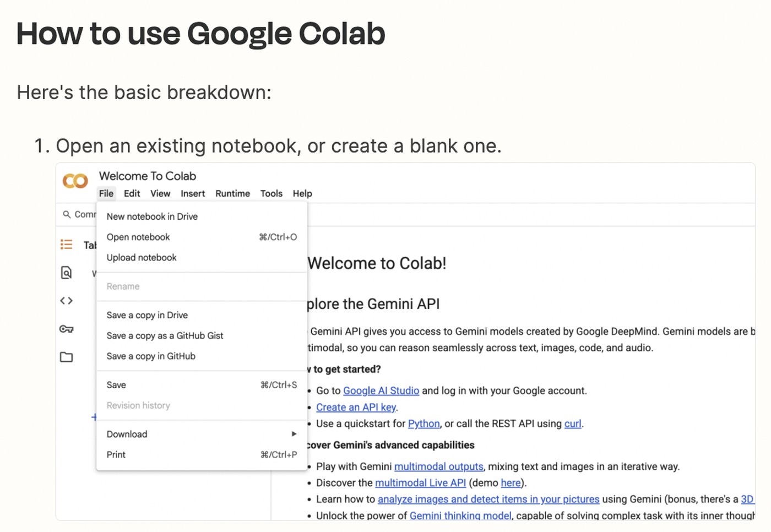Open the Google AI Studio link

coord(381,390)
